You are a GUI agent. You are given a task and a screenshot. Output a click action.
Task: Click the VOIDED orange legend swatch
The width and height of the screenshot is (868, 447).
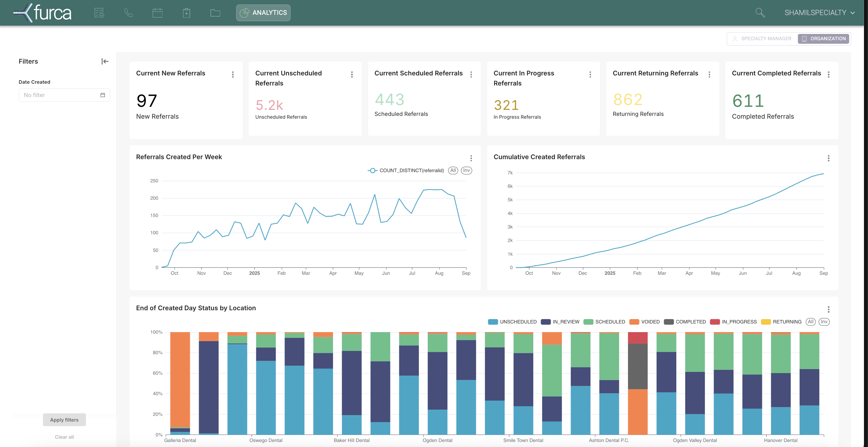pos(634,322)
